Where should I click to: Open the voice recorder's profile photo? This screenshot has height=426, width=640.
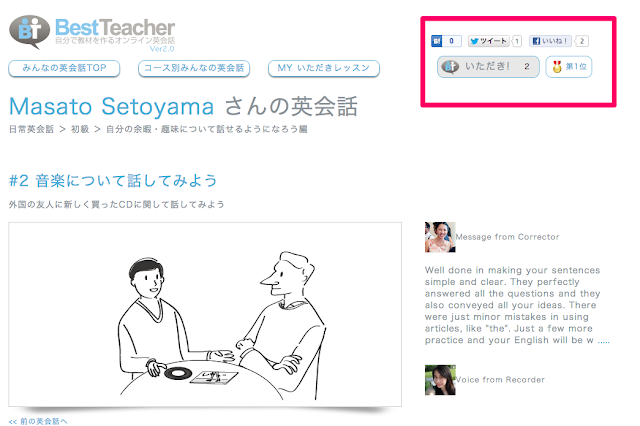(x=440, y=380)
